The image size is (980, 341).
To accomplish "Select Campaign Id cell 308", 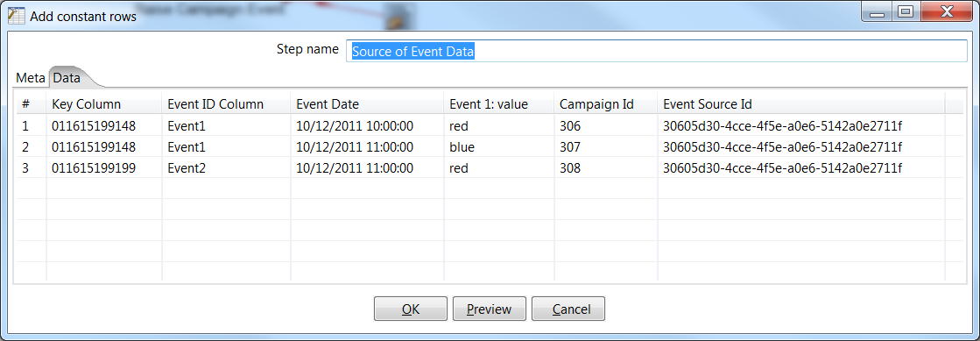I will coord(606,168).
